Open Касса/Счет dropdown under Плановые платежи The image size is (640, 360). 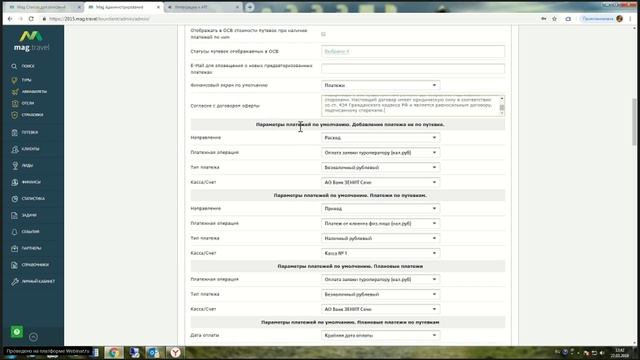[x=380, y=309]
